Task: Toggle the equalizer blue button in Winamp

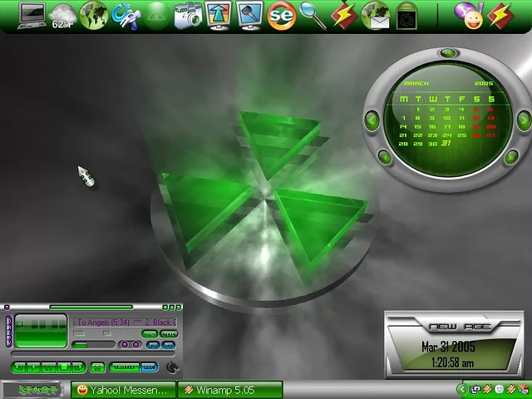Action: pos(153,345)
